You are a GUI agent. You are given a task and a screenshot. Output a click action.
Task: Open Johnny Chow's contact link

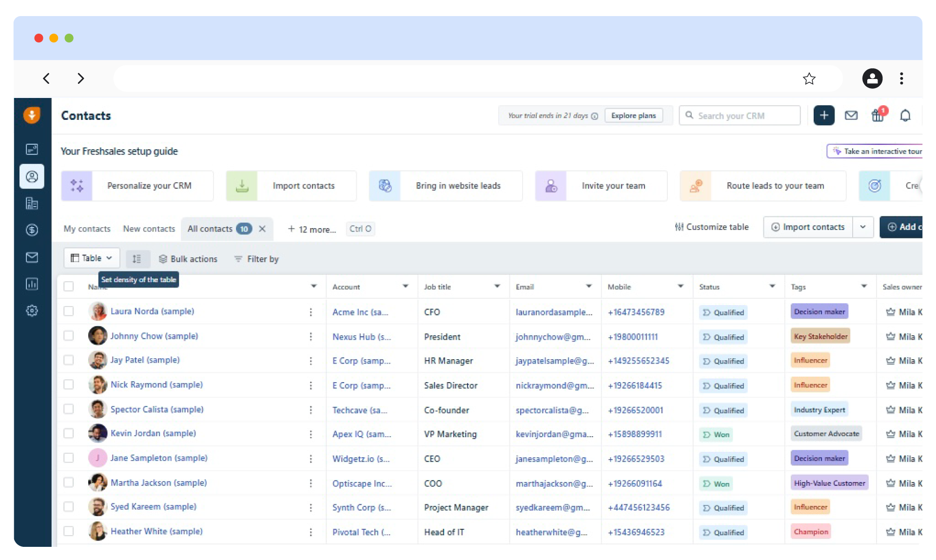[154, 336]
